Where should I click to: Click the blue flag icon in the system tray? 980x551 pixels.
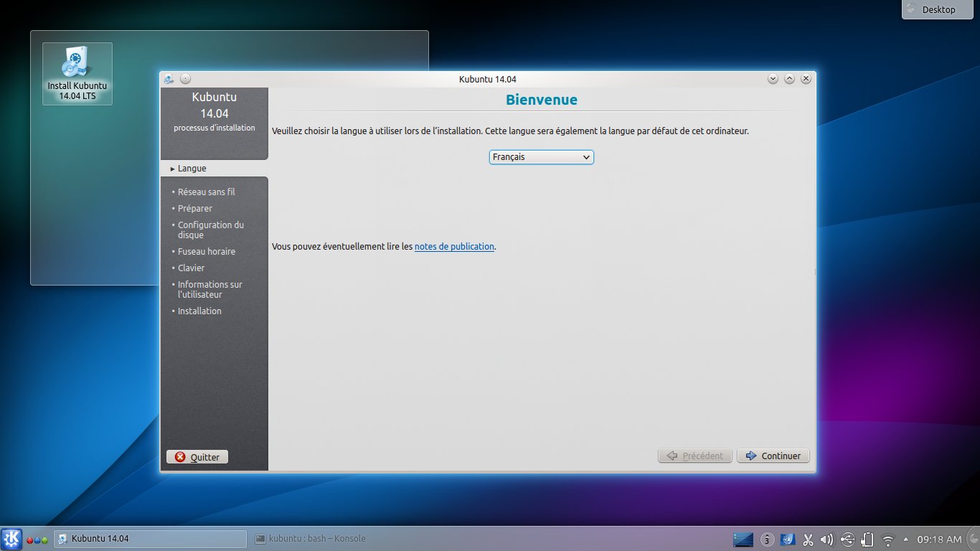pos(788,539)
